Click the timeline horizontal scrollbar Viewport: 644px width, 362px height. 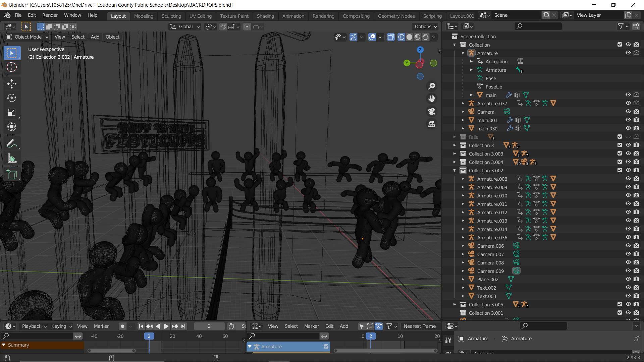coord(112,351)
